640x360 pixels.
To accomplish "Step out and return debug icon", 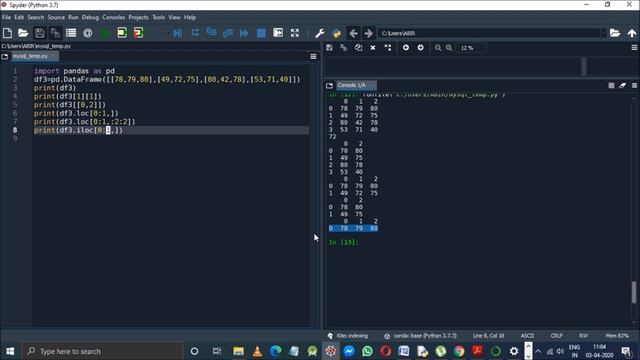I will [228, 33].
